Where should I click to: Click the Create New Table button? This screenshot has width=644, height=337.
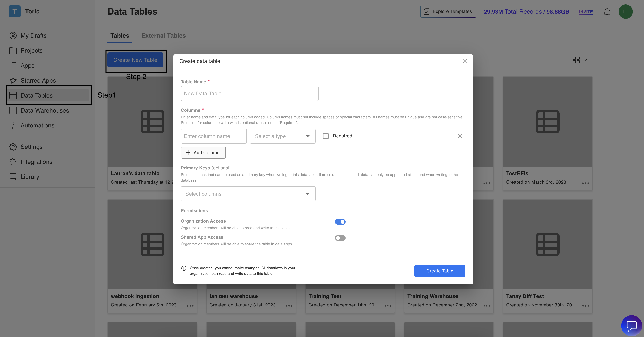pos(135,60)
